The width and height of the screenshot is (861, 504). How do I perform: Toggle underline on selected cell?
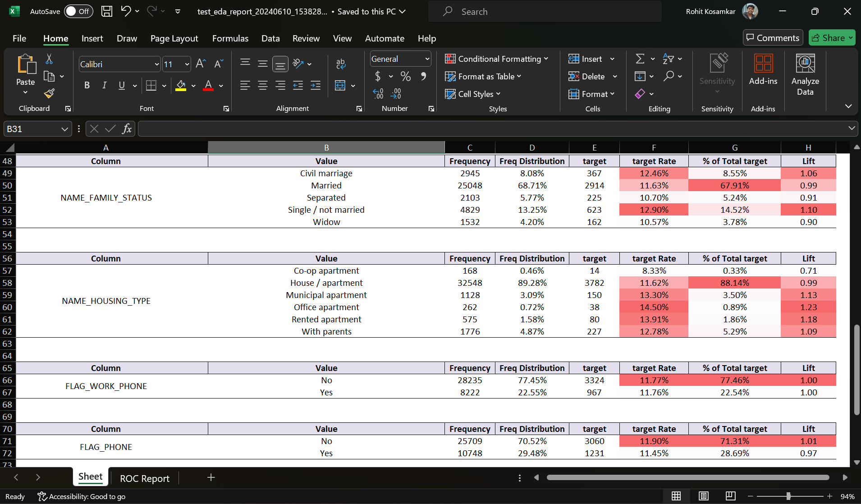pos(121,85)
